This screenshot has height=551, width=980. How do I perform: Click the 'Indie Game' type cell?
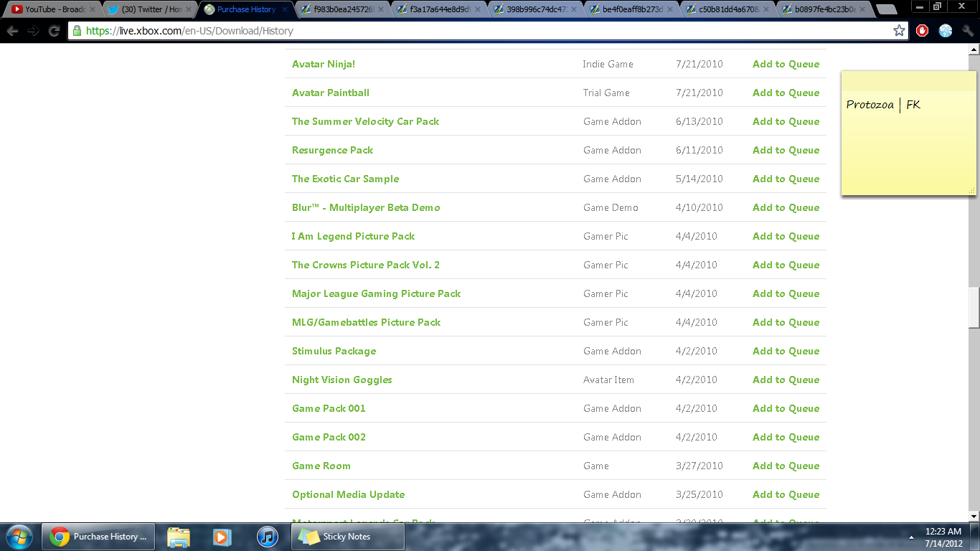coord(608,64)
